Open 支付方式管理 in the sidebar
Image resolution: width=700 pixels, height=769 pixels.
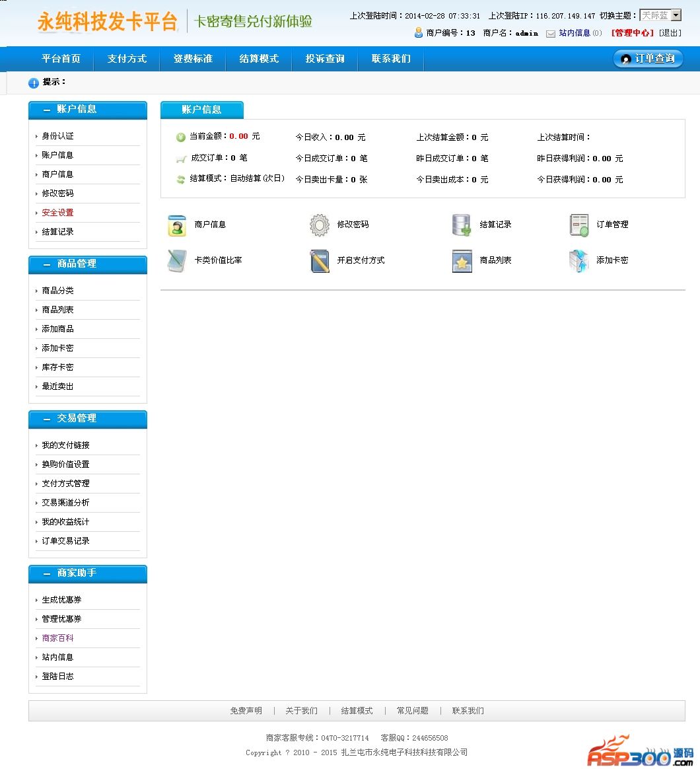(65, 483)
